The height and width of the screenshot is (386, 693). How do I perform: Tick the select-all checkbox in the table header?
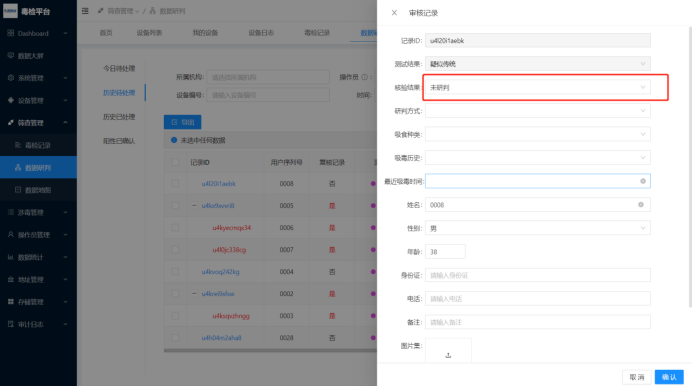pyautogui.click(x=175, y=162)
